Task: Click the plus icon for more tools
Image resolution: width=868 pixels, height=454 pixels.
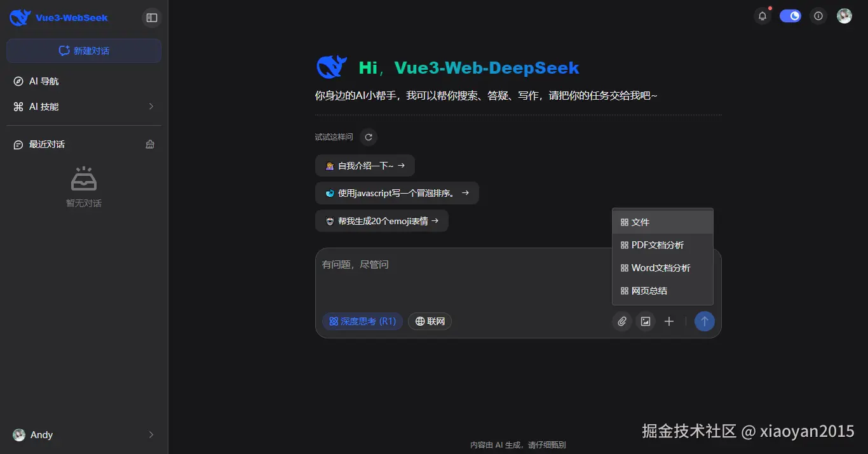Action: pos(668,321)
